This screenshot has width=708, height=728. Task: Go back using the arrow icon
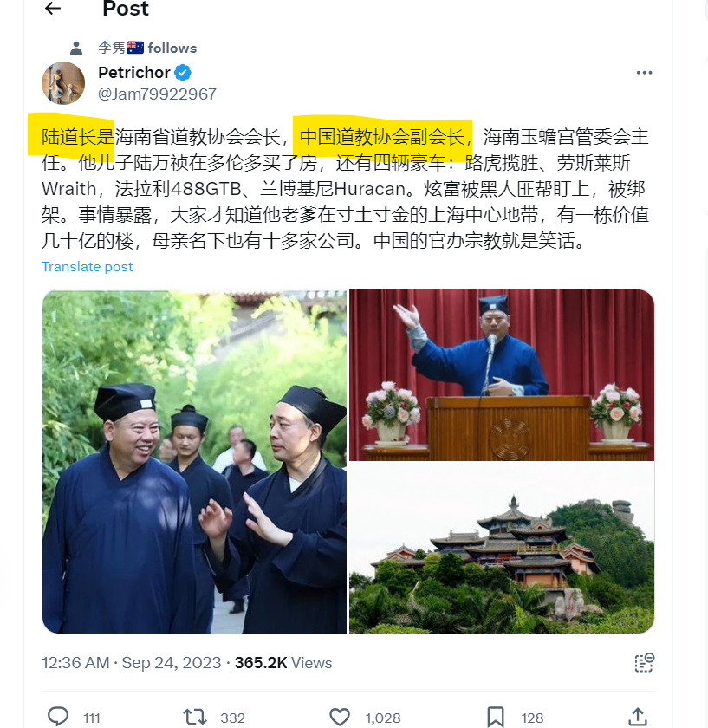53,8
